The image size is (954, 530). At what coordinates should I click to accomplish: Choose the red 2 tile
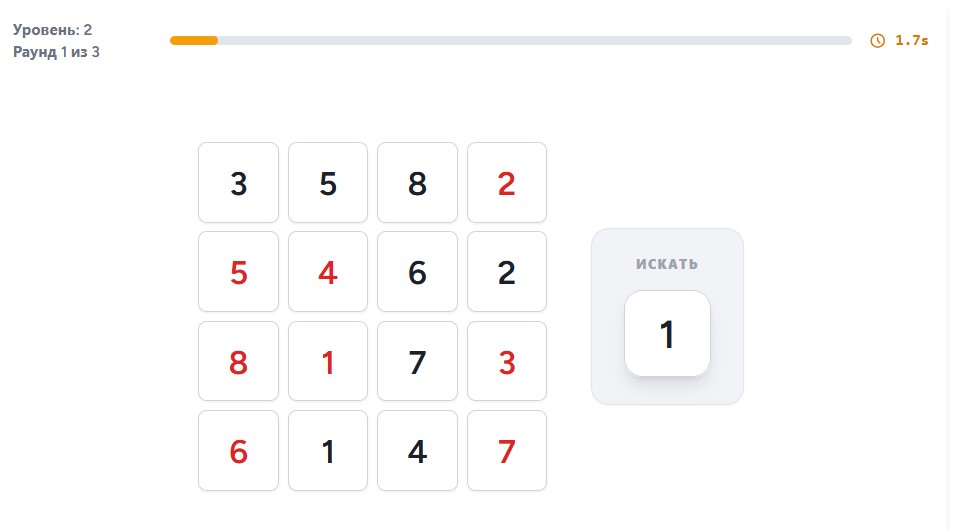[x=507, y=183]
